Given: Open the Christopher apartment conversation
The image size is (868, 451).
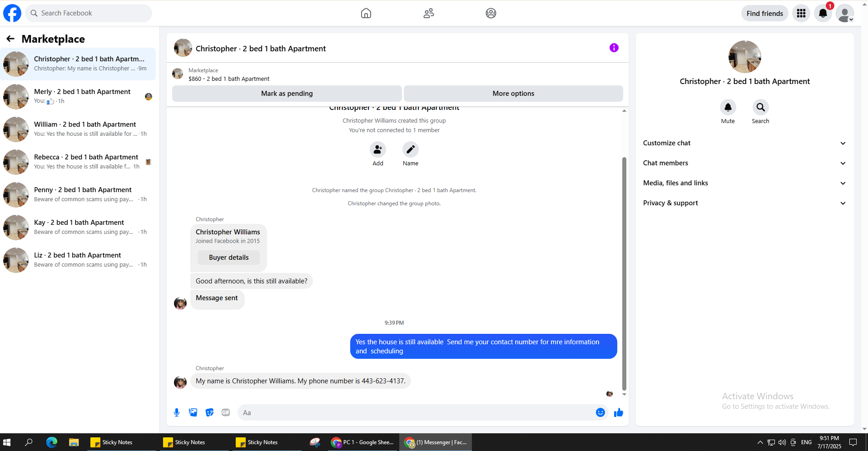Looking at the screenshot, I should tap(78, 64).
